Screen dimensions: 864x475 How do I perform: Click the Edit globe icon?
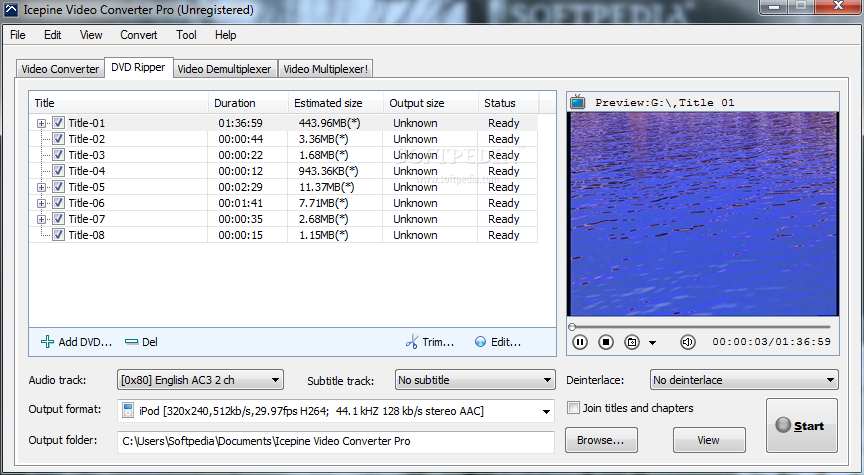point(480,342)
